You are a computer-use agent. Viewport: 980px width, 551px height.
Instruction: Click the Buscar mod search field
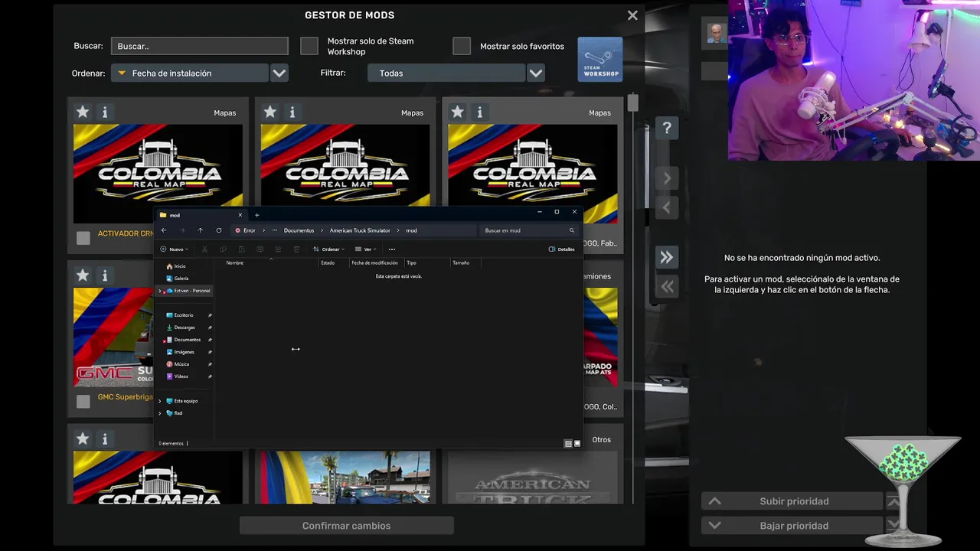[200, 46]
